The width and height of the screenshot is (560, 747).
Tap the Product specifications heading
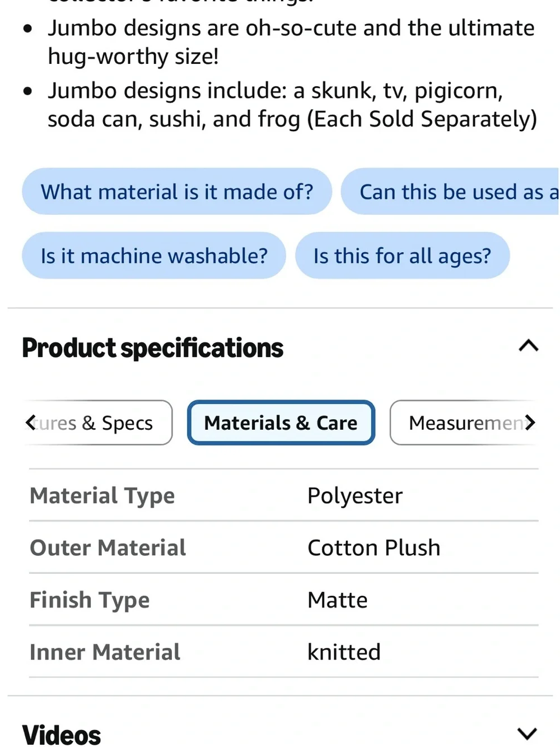click(x=153, y=347)
